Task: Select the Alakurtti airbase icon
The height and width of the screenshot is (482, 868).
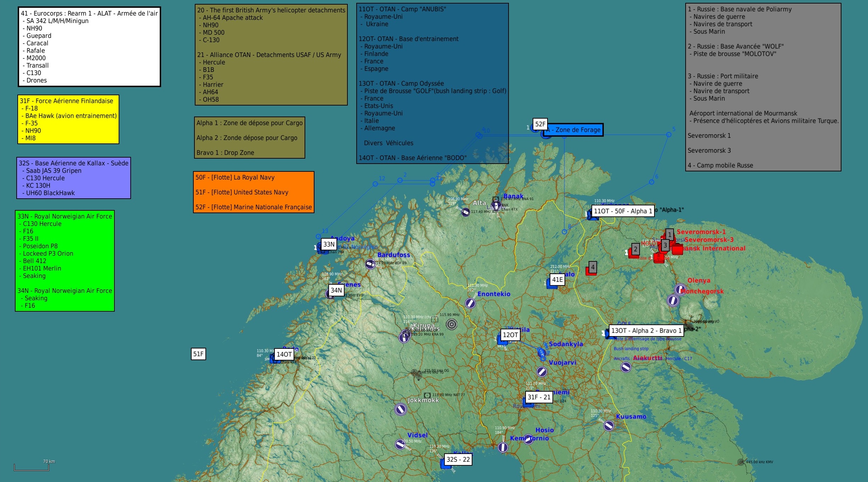Action: point(626,367)
